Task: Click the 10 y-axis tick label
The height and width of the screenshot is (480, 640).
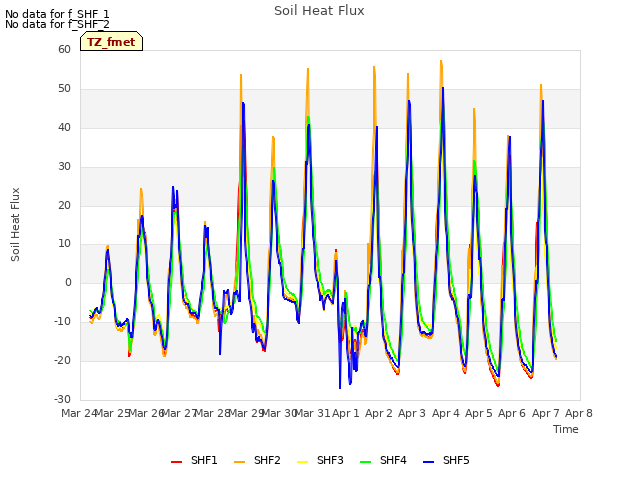Action: point(64,244)
